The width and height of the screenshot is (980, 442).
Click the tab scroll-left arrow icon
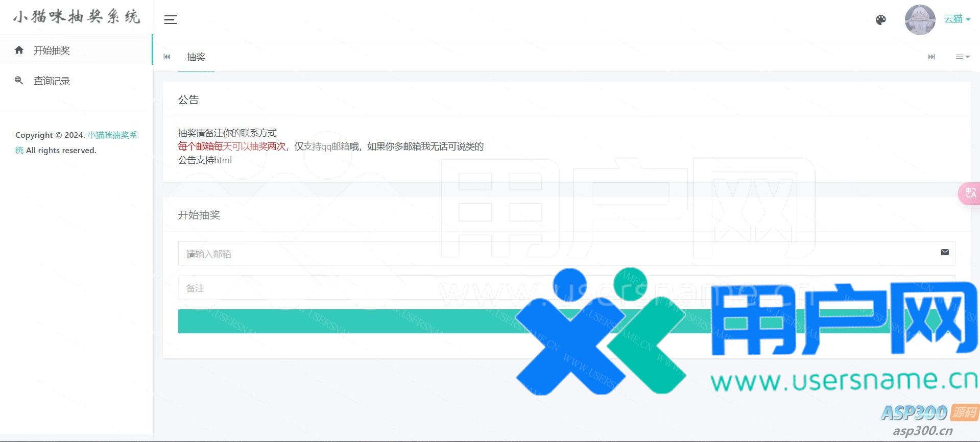(167, 57)
